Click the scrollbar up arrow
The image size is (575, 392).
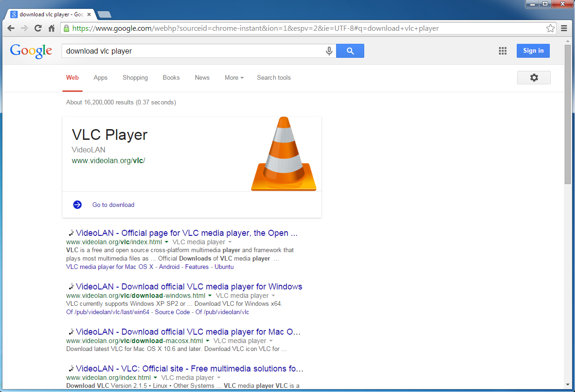[568, 42]
